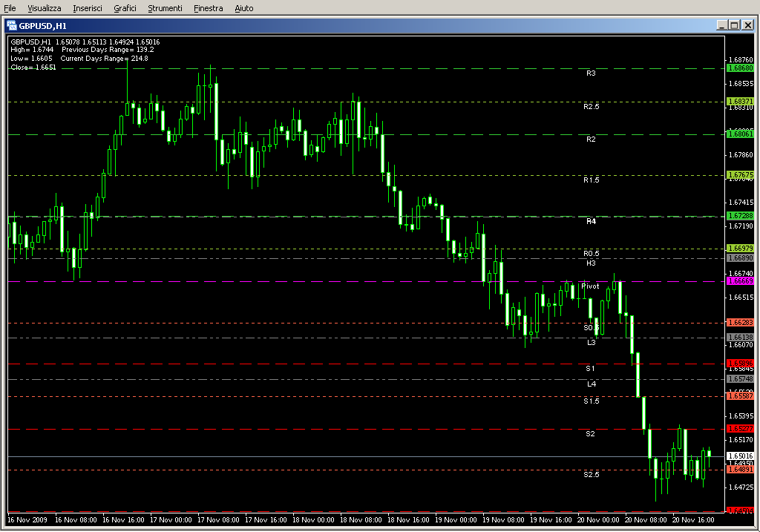Click the 17 Nov 00:00 time label

tap(171, 520)
